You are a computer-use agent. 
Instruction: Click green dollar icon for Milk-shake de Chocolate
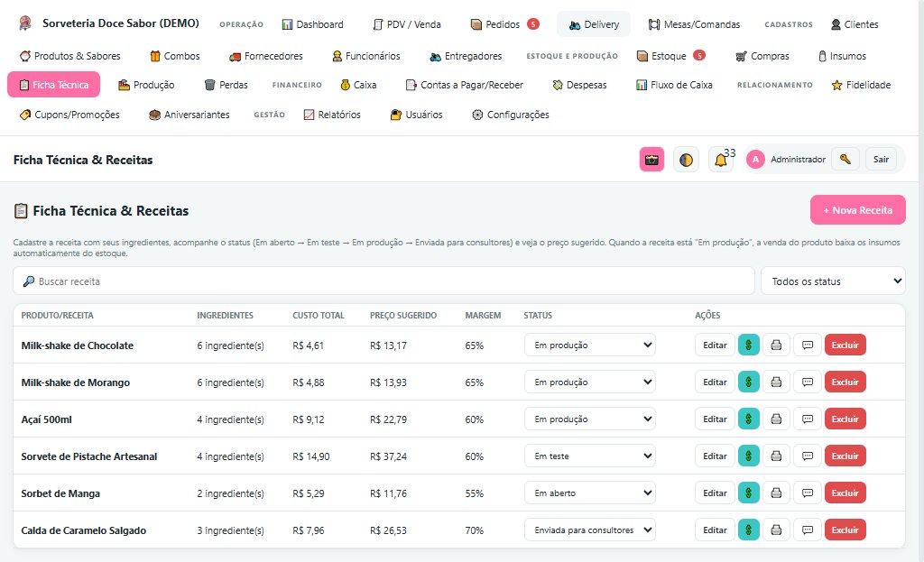pos(748,345)
